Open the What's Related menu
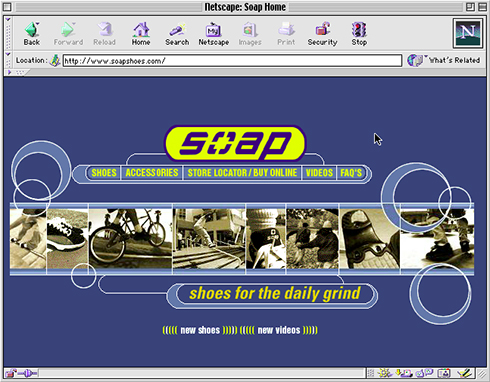 [444, 60]
